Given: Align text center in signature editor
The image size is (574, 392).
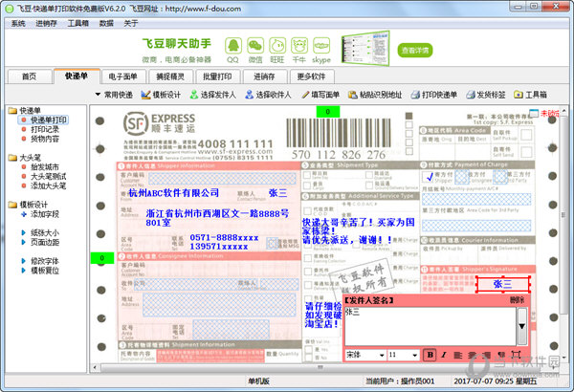Looking at the screenshot, I should 473,355.
